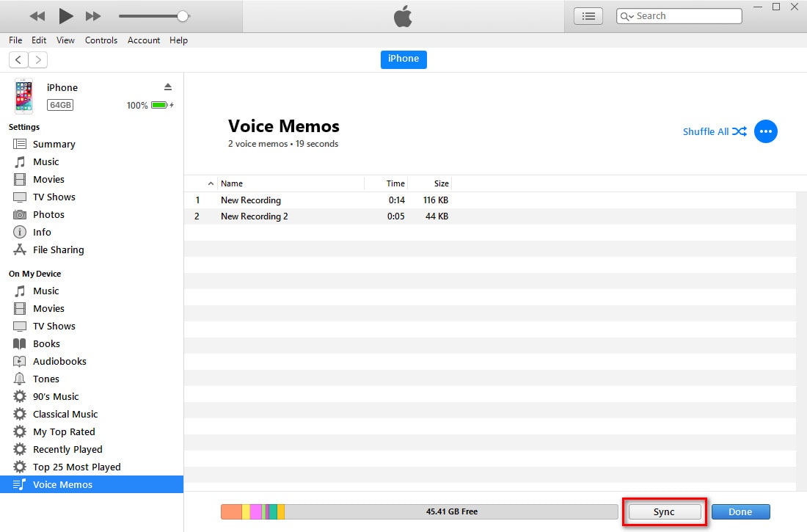Click the vertical scrollbar of memo list
The height and width of the screenshot is (532, 807).
801,340
